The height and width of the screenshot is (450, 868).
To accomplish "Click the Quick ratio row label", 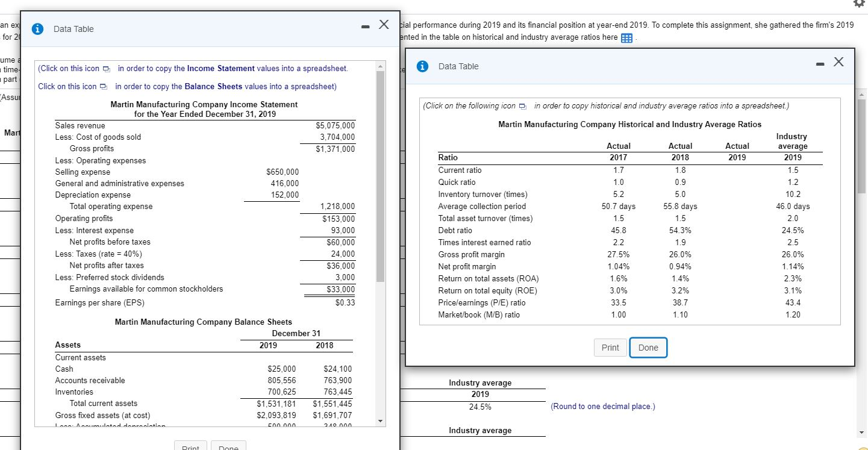I will tap(457, 182).
